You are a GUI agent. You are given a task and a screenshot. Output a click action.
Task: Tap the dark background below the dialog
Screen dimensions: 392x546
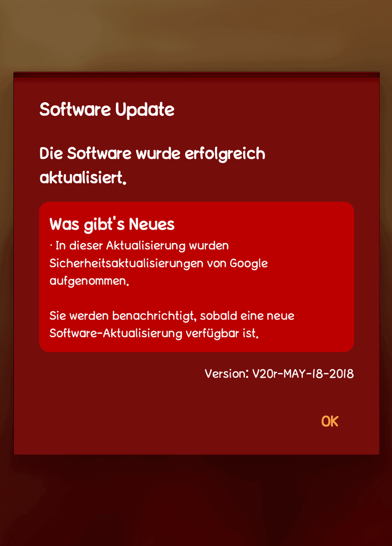click(196, 500)
